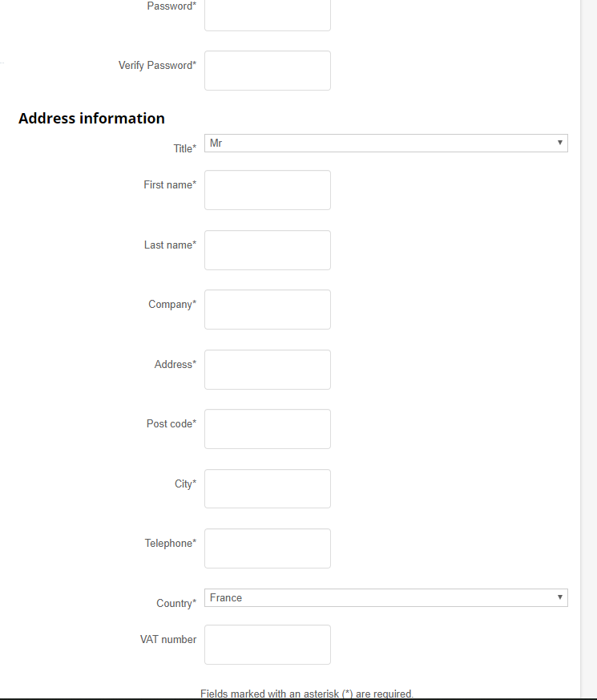Open the Title dropdown showing Mr
Viewport: 597px width, 700px height.
(x=385, y=144)
